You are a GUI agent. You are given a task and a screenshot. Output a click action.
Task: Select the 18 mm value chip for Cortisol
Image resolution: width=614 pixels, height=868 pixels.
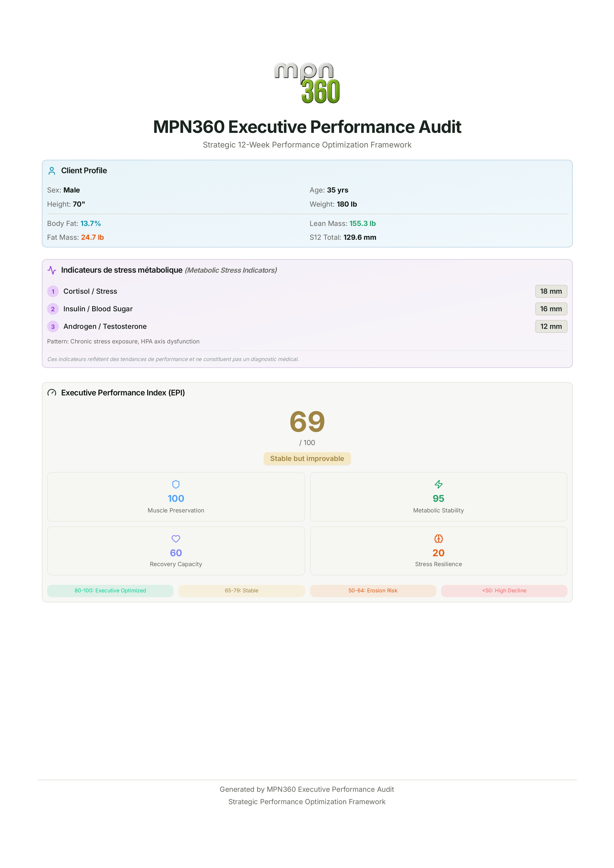tap(551, 291)
